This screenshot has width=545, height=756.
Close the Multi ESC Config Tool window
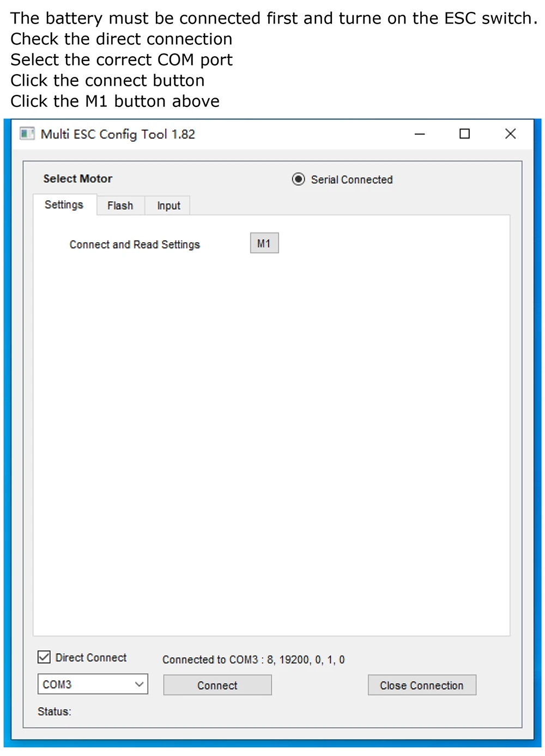(x=510, y=134)
